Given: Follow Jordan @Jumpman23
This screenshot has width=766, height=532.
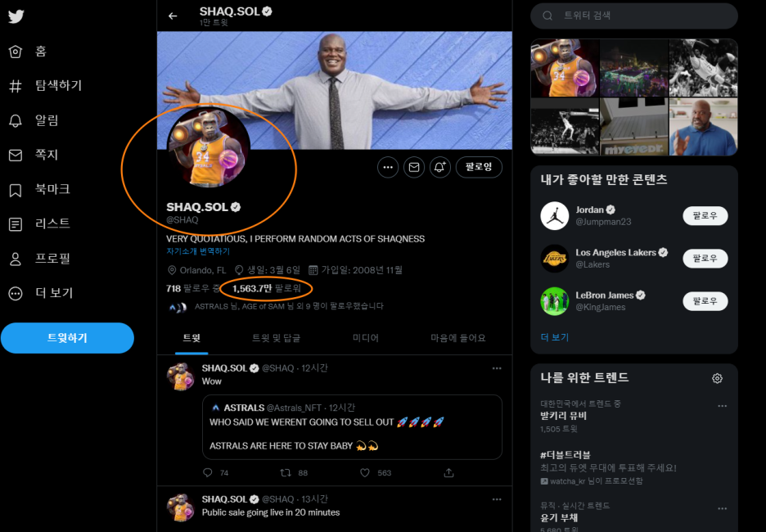Looking at the screenshot, I should (705, 216).
